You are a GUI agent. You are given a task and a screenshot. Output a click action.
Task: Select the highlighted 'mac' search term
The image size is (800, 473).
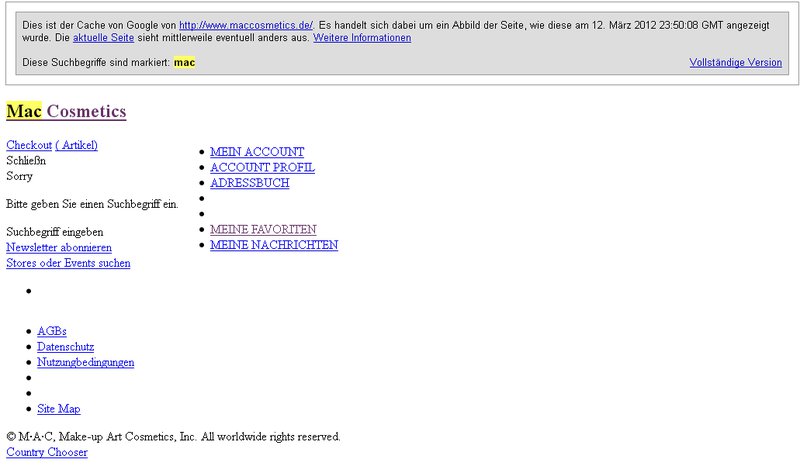click(x=184, y=62)
